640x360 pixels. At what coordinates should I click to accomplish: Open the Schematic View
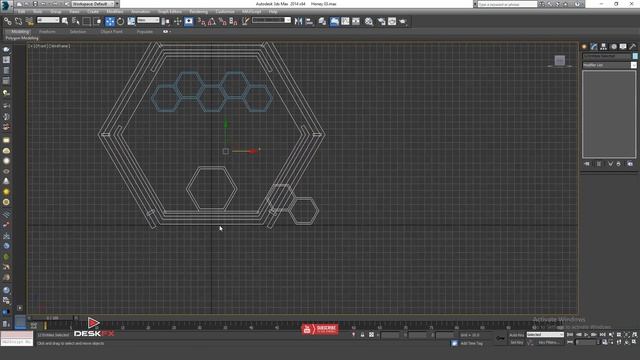(356, 22)
